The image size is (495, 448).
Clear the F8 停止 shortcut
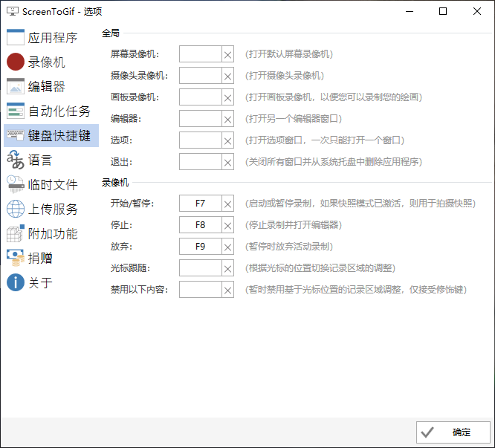coord(227,225)
